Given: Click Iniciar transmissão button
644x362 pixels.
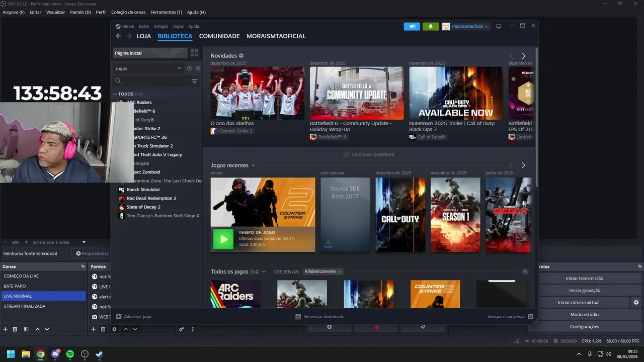Looking at the screenshot, I should click(585, 279).
